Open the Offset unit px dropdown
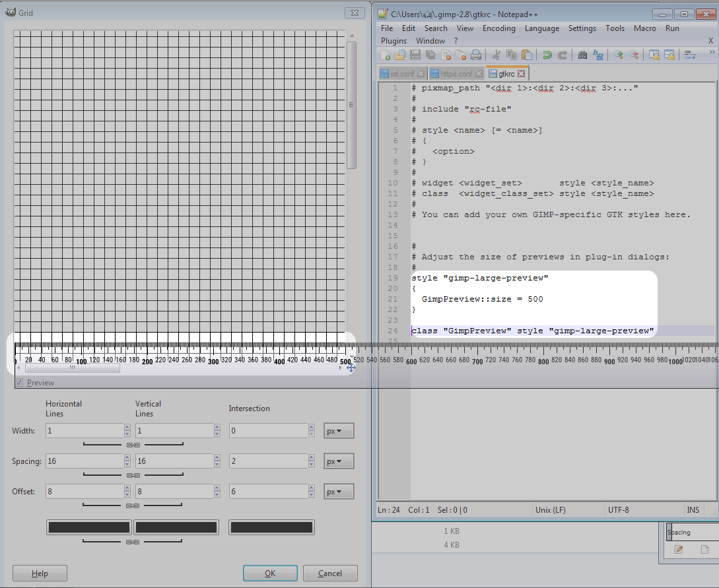This screenshot has width=719, height=588. coord(339,492)
